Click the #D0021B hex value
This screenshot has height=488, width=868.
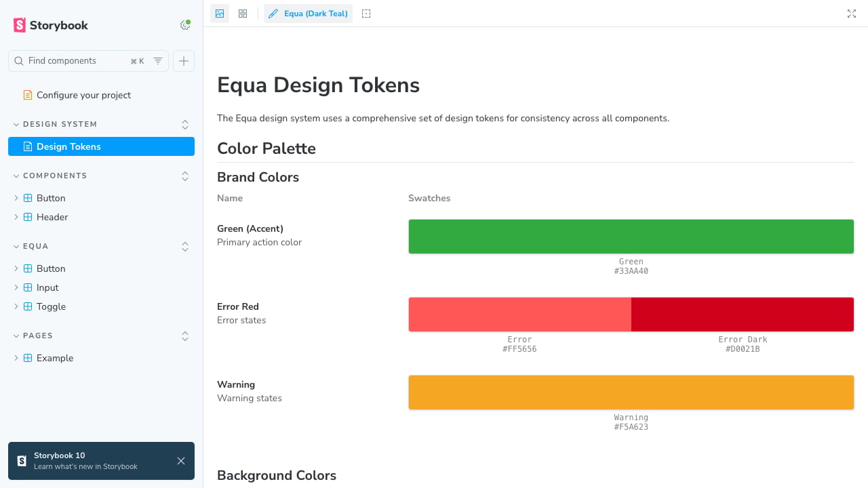[x=743, y=349]
